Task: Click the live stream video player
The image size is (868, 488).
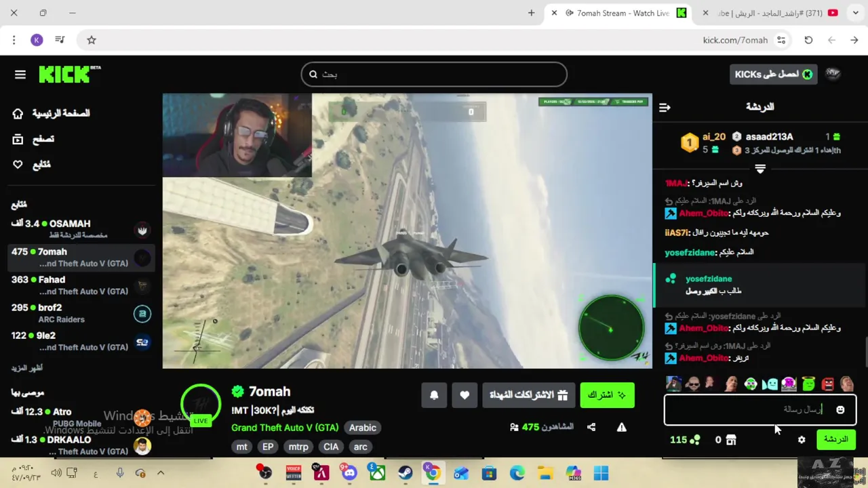Action: (407, 231)
